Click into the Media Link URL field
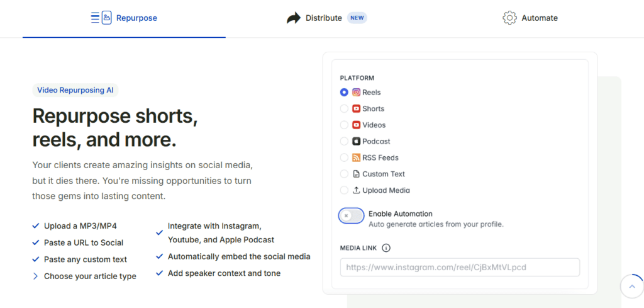The height and width of the screenshot is (308, 644). pos(460,267)
